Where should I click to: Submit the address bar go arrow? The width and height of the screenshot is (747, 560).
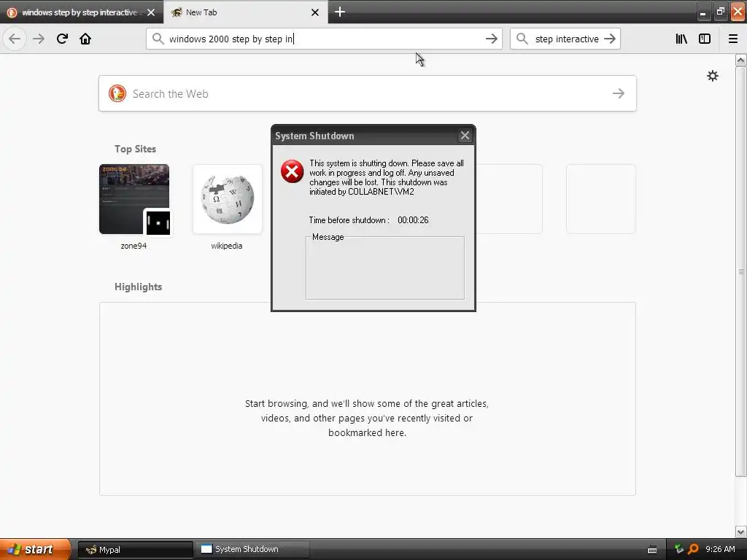tap(491, 39)
